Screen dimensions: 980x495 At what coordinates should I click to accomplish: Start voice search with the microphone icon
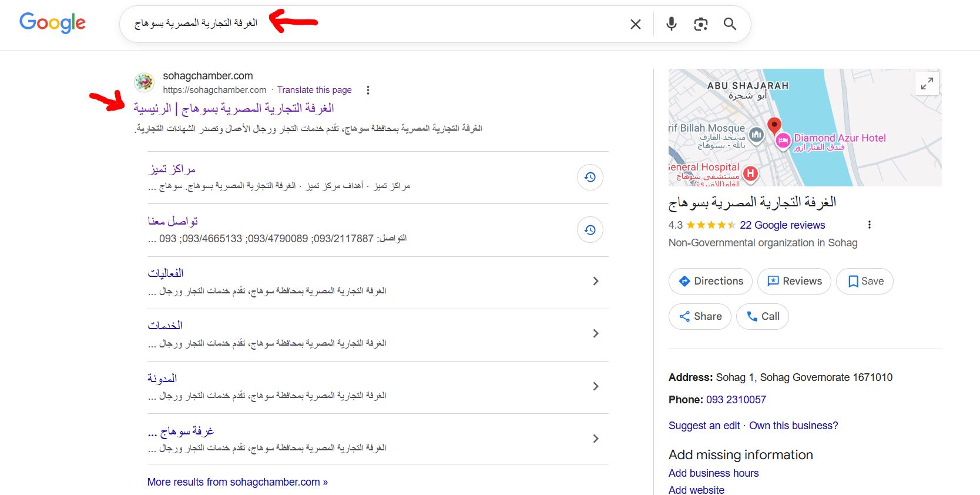pos(671,24)
